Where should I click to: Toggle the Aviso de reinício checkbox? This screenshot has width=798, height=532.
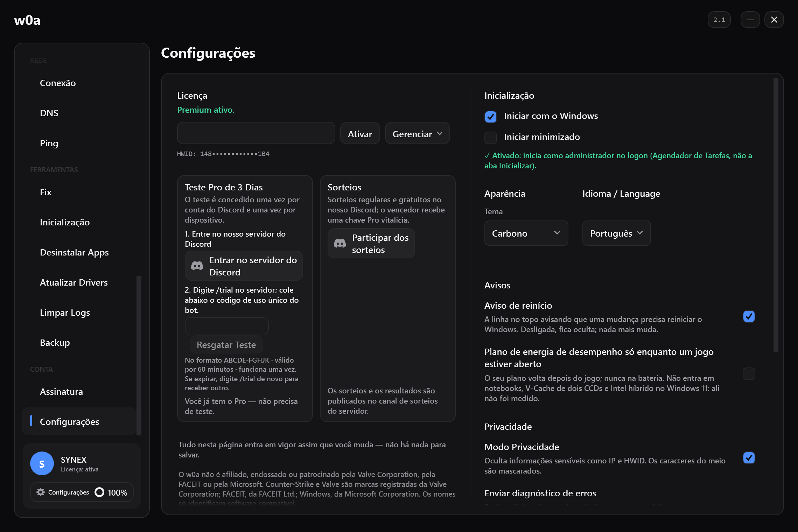pyautogui.click(x=749, y=316)
